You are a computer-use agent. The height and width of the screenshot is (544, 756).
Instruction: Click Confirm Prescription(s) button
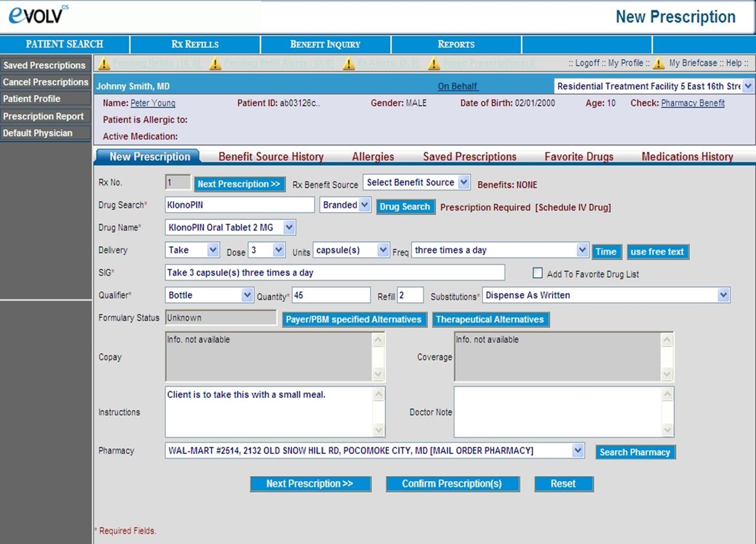(452, 484)
